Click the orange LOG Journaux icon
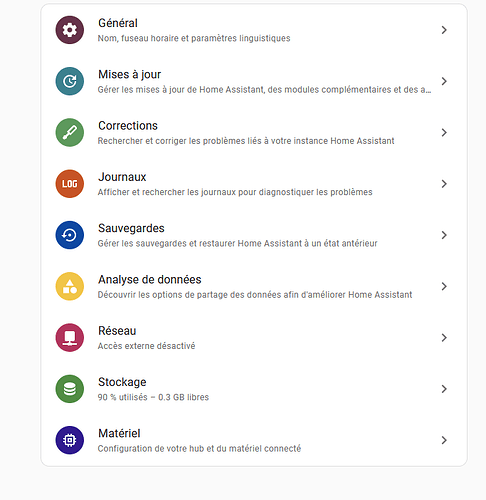The image size is (486, 500). click(69, 184)
